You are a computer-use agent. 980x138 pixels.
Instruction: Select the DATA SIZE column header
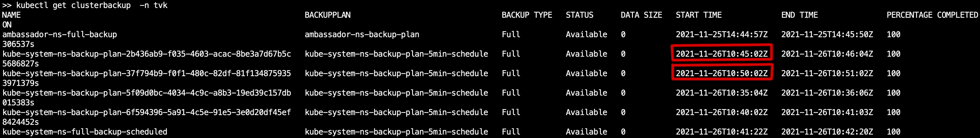tap(641, 15)
